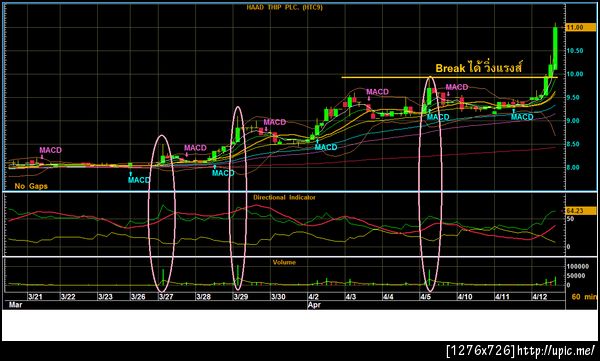This screenshot has width=600, height=361.
Task: Click the 4/5 date label
Action: [x=425, y=297]
